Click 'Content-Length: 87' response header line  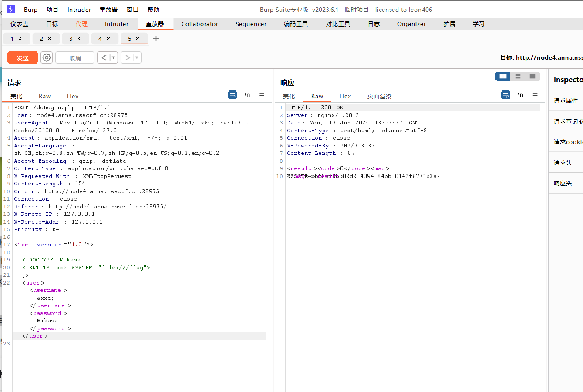321,153
